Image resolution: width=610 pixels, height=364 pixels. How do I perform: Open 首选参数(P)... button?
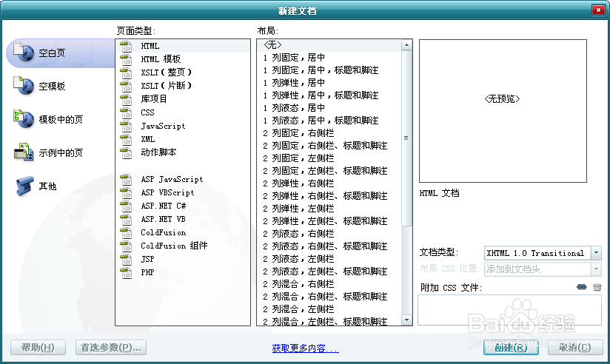tap(111, 347)
